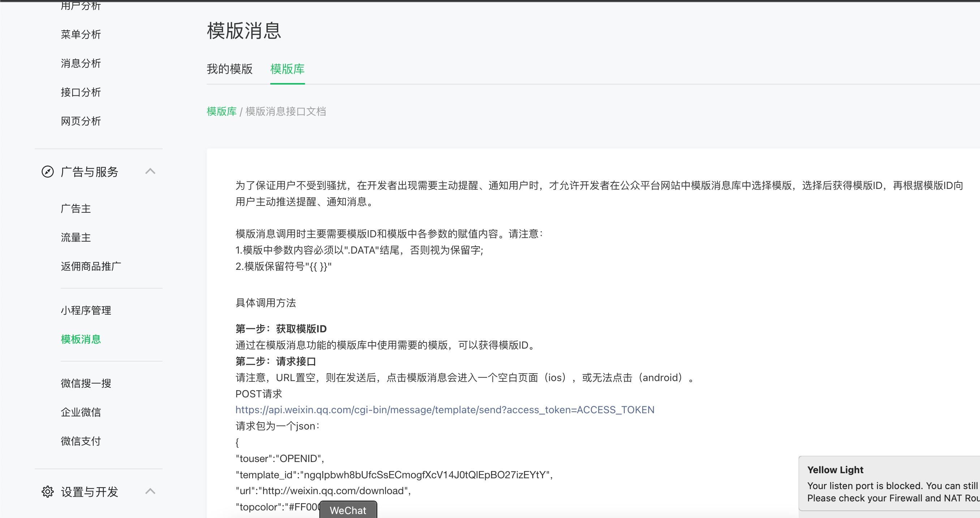Open 网页分析 in the sidebar
Screen dimensions: 980x518
pos(81,121)
